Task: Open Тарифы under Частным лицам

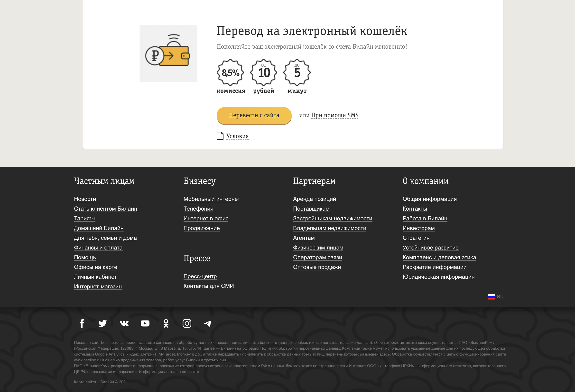Action: [85, 218]
